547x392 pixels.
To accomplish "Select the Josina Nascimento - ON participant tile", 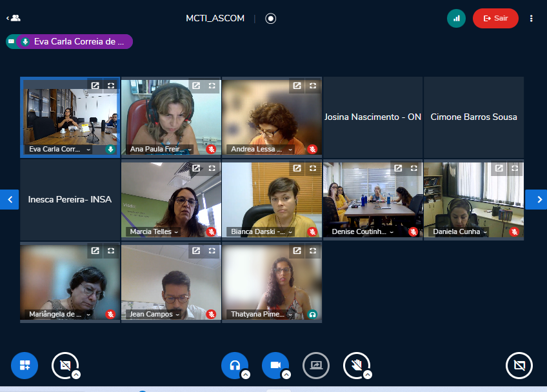I will 373,117.
